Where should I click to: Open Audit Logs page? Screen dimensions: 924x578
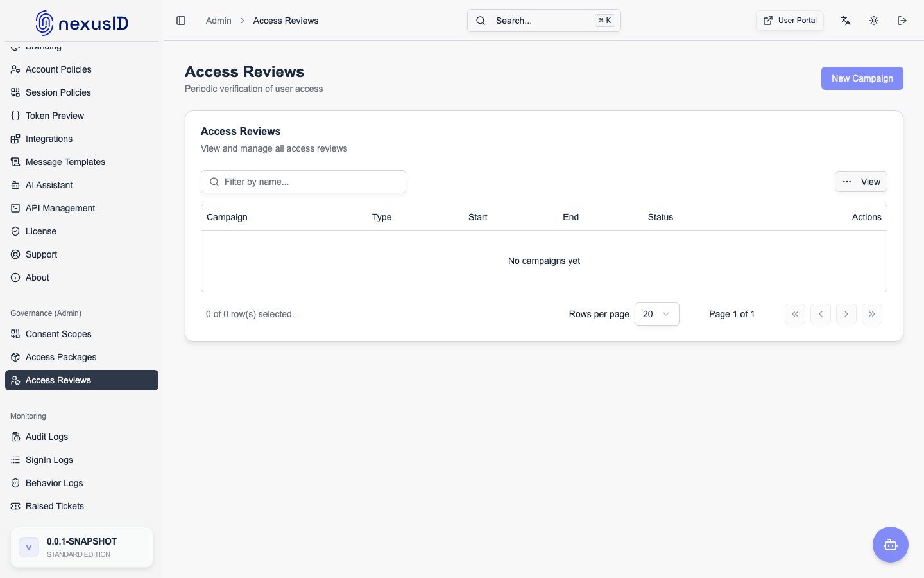pyautogui.click(x=81, y=437)
